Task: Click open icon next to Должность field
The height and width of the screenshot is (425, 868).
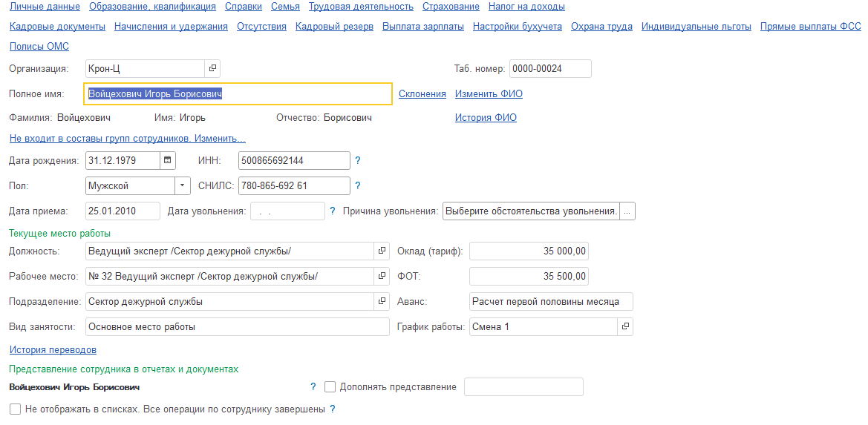Action: (x=382, y=251)
